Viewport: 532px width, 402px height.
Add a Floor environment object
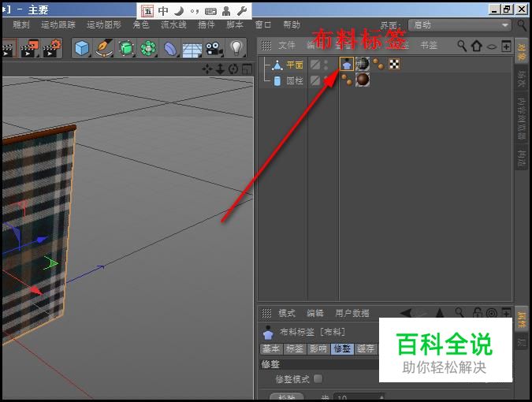(x=192, y=50)
